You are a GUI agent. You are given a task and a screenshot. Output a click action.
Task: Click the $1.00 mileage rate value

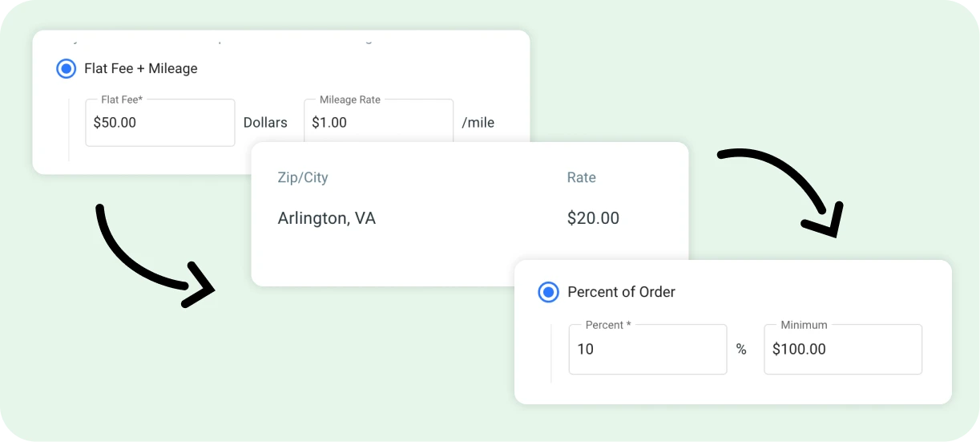coord(329,123)
